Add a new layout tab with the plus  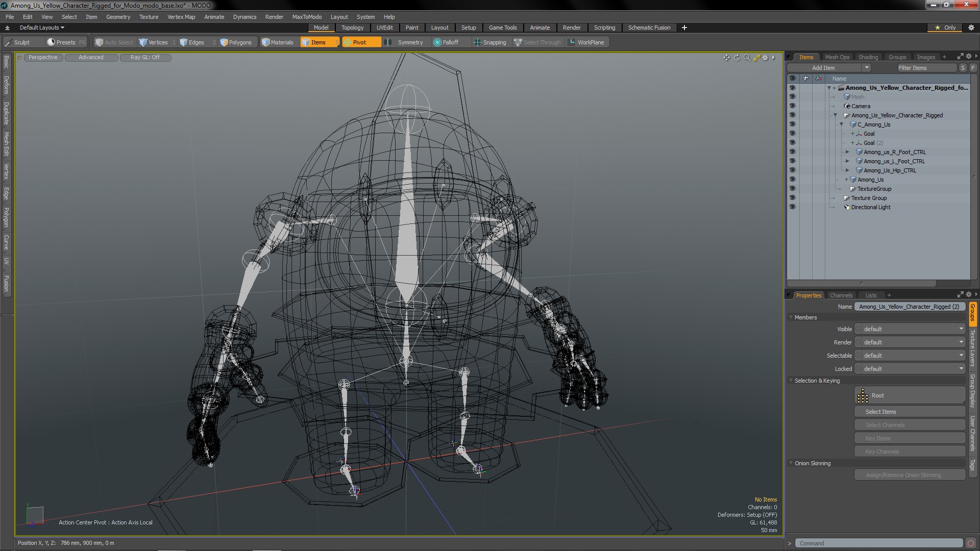coord(684,28)
